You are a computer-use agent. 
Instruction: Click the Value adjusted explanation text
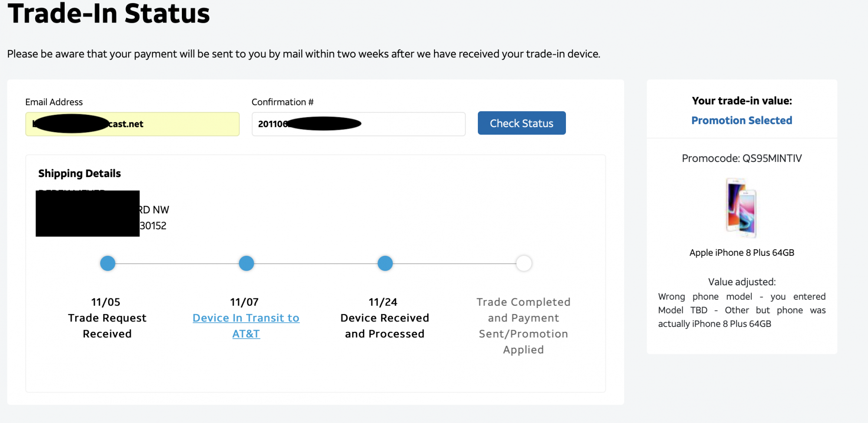pyautogui.click(x=741, y=310)
